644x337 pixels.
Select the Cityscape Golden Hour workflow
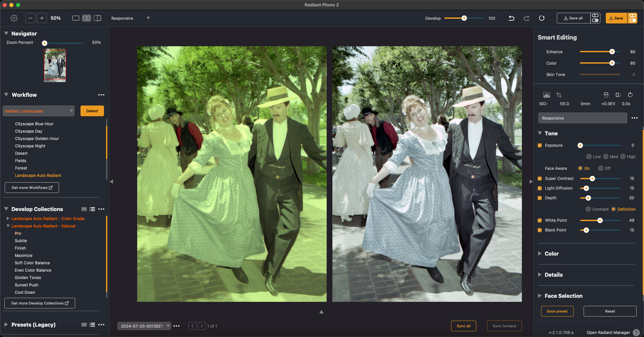tap(37, 139)
